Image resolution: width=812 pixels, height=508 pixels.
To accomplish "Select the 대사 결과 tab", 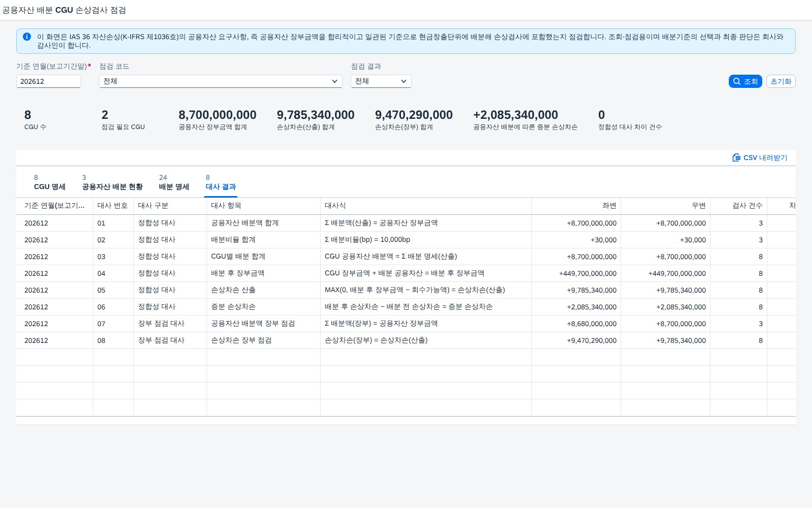I will pyautogui.click(x=221, y=182).
